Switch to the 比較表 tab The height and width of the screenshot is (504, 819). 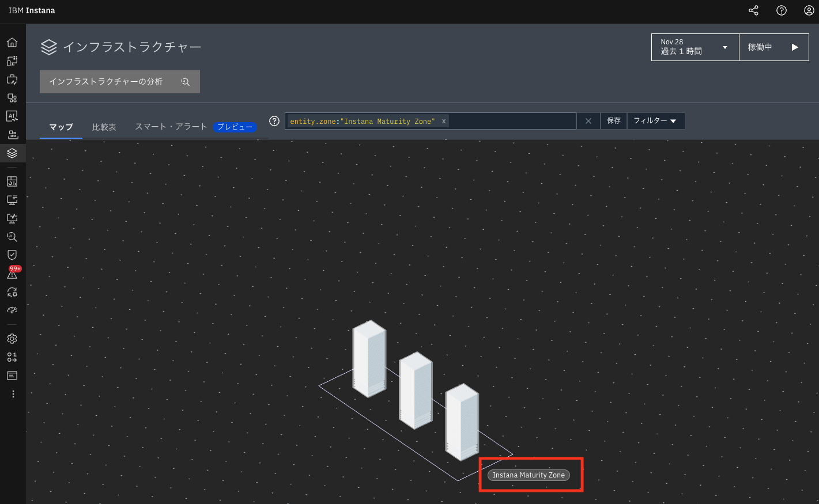[x=104, y=127]
